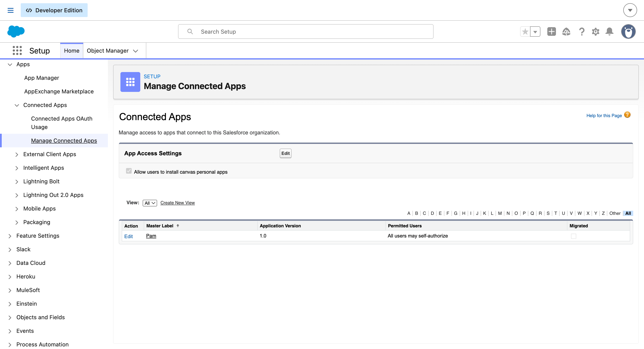Click the SETUP breadcrumb label

(152, 76)
